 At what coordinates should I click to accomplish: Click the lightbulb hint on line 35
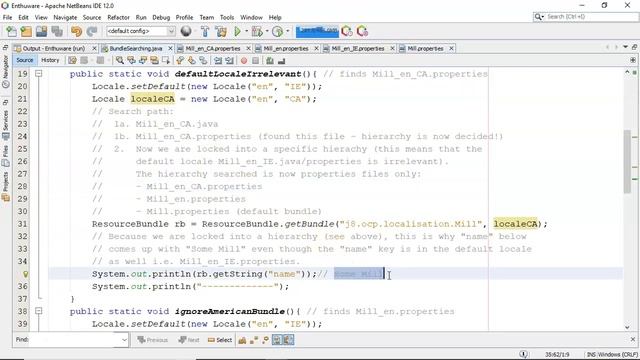[26, 274]
